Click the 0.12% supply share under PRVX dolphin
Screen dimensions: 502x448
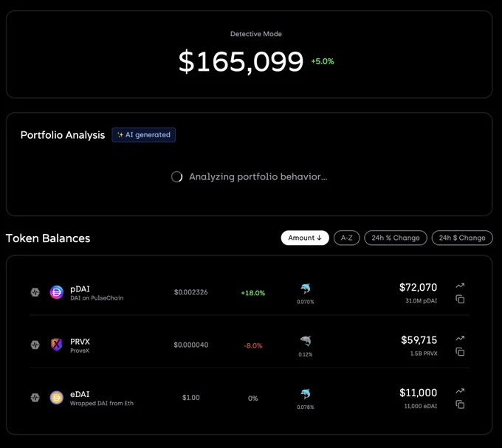(306, 354)
